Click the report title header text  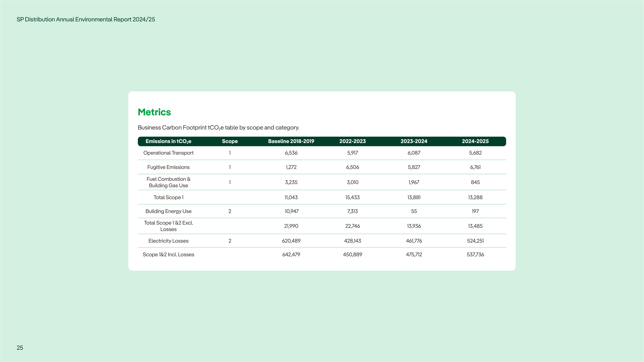point(86,19)
